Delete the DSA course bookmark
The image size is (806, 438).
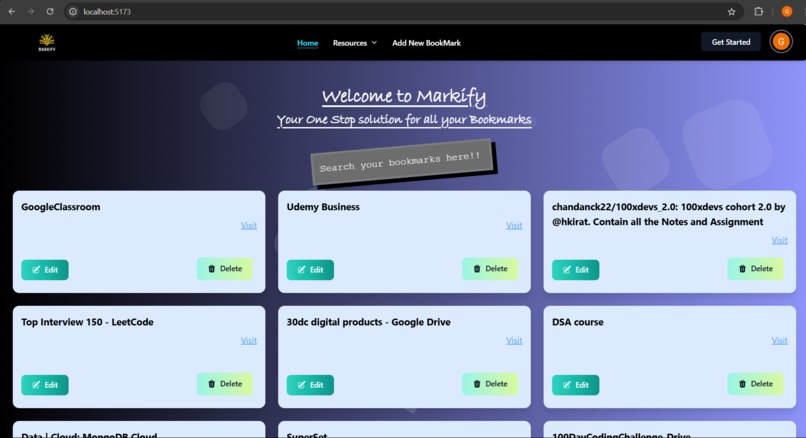pyautogui.click(x=755, y=384)
